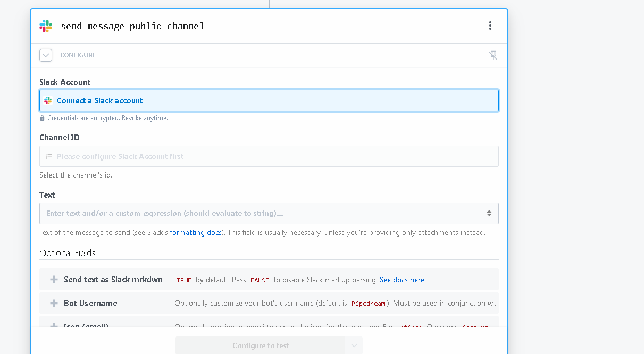
Task: Click the Pipedream code value in Bot Username row
Action: pyautogui.click(x=369, y=304)
